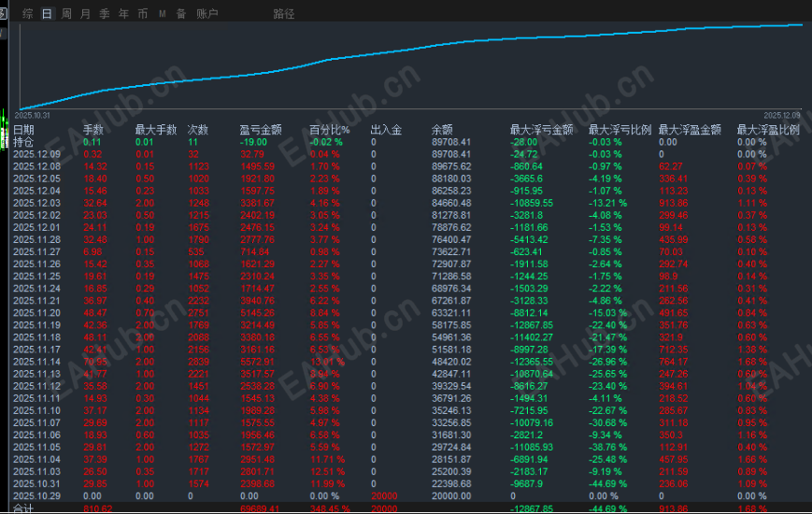Viewport: 812px width, 514px height.
Task: Click the blue equity curve line
Action: [x=412, y=50]
